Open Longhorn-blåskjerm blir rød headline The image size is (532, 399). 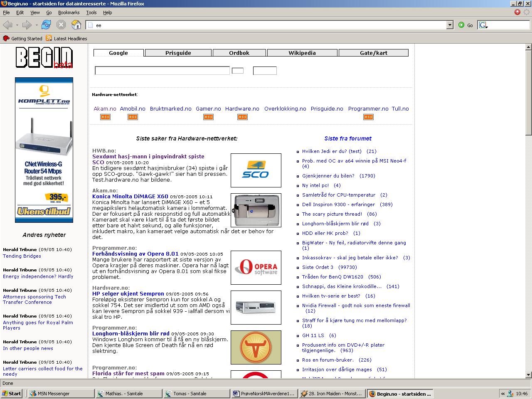point(131,333)
